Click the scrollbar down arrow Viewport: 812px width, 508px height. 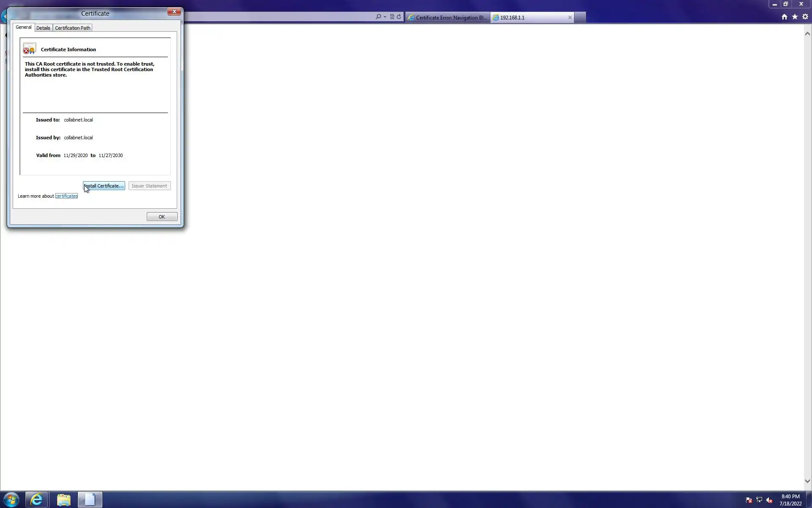click(807, 481)
